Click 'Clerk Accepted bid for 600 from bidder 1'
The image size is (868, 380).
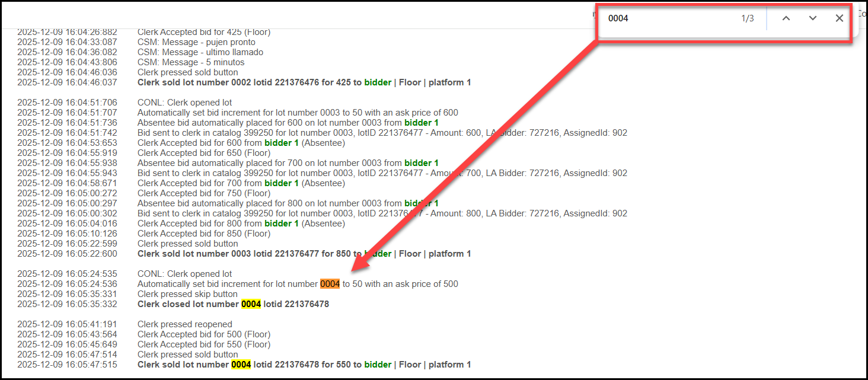tap(241, 143)
